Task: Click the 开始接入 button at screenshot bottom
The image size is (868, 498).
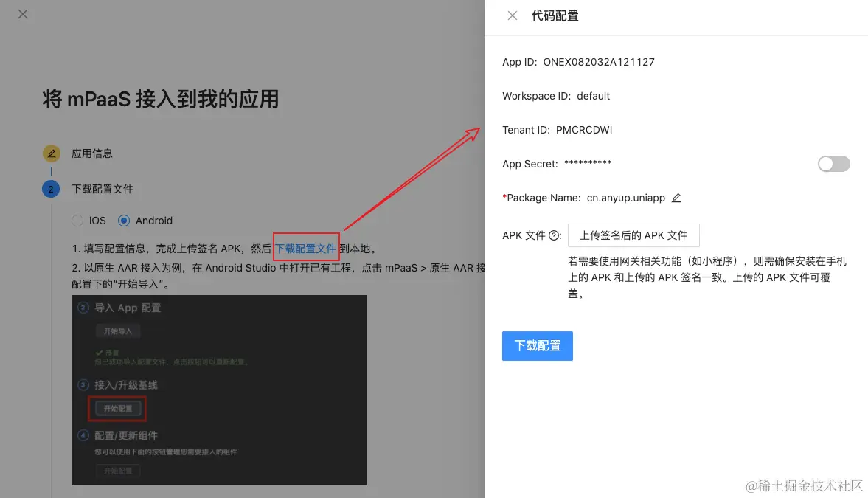Action: tap(117, 471)
